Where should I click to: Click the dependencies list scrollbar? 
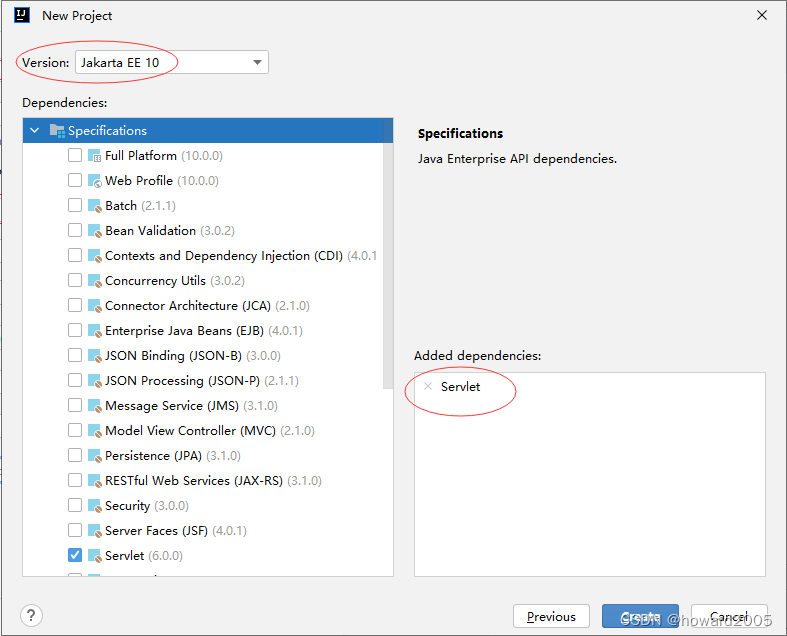(x=388, y=265)
